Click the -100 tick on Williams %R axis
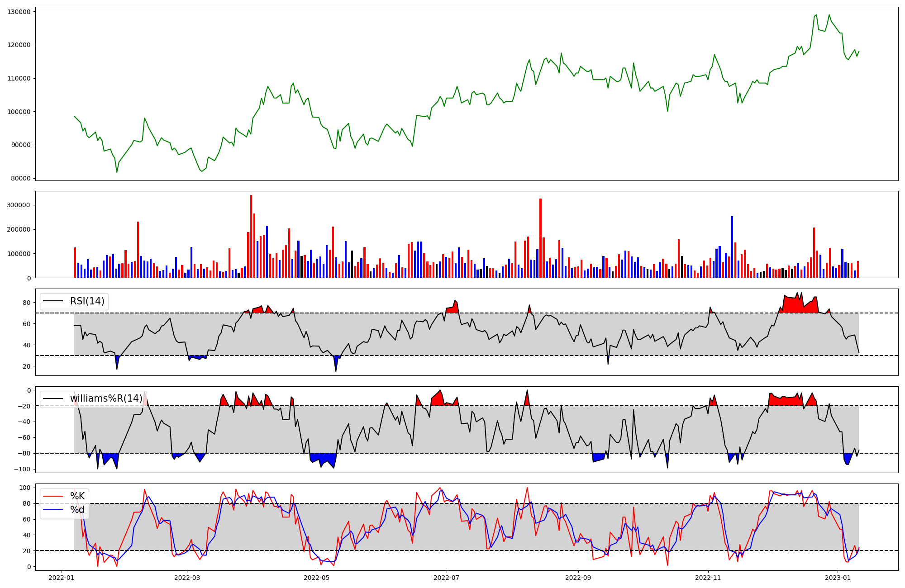Viewport: 905px width, 588px height. coord(23,469)
